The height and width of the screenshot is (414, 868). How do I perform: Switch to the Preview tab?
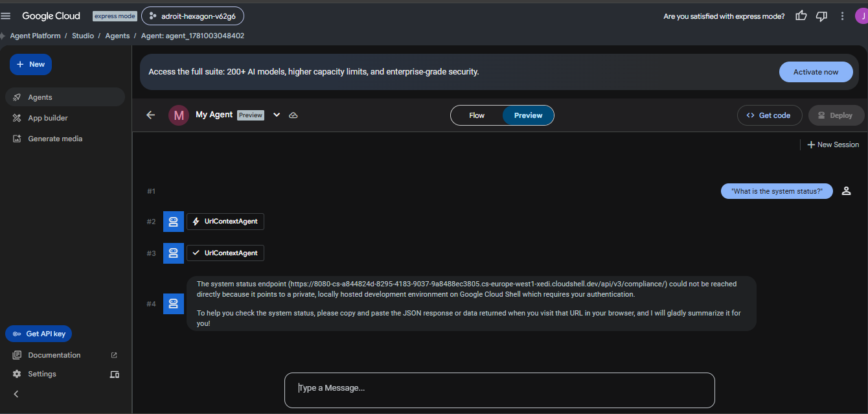(528, 115)
